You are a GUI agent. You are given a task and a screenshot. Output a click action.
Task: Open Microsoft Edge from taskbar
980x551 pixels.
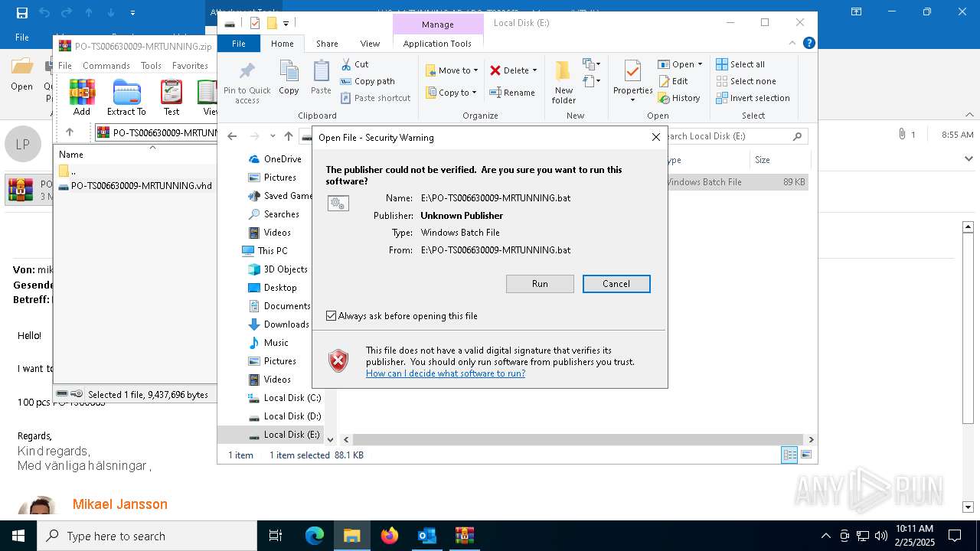[x=315, y=536]
